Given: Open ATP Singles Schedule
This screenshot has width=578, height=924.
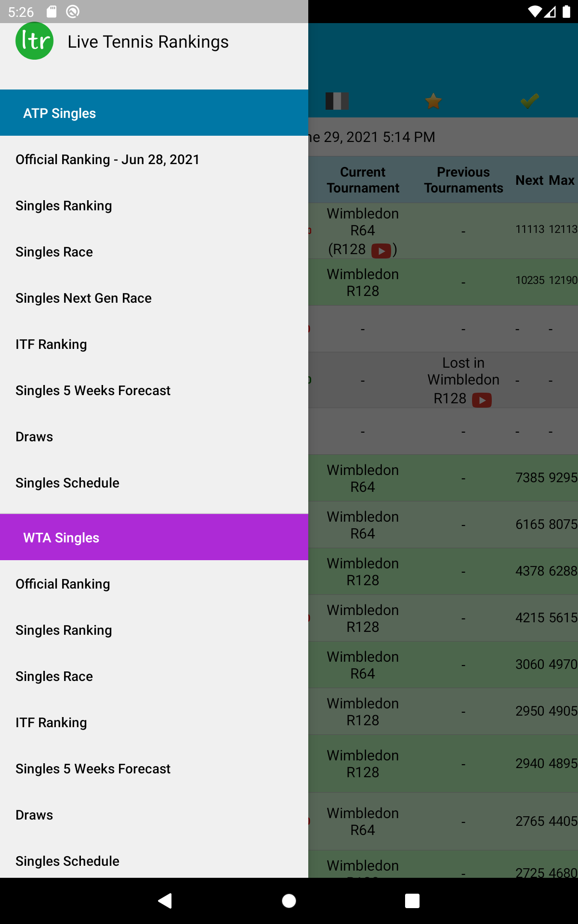Looking at the screenshot, I should pyautogui.click(x=154, y=483).
